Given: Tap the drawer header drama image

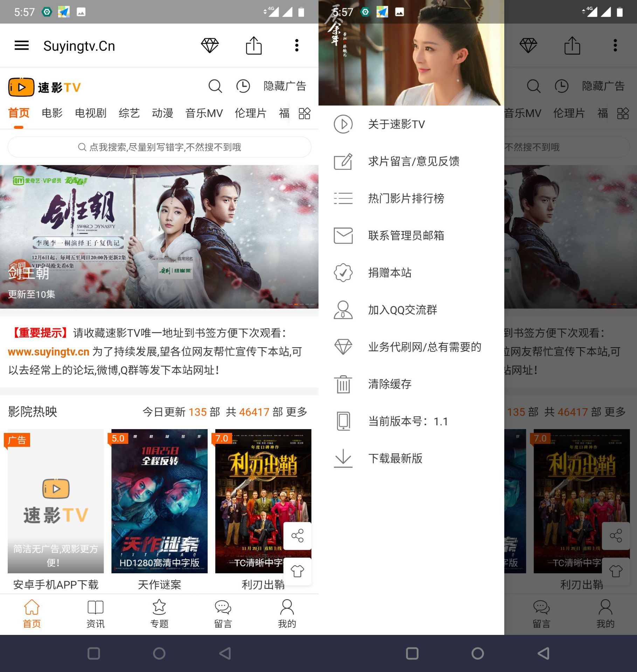Looking at the screenshot, I should (x=411, y=53).
